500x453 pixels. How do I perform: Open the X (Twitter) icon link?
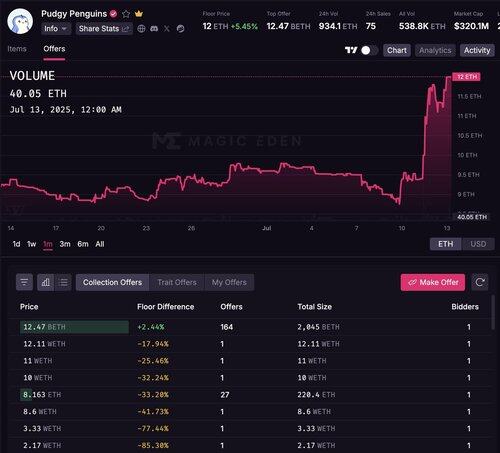(167, 29)
